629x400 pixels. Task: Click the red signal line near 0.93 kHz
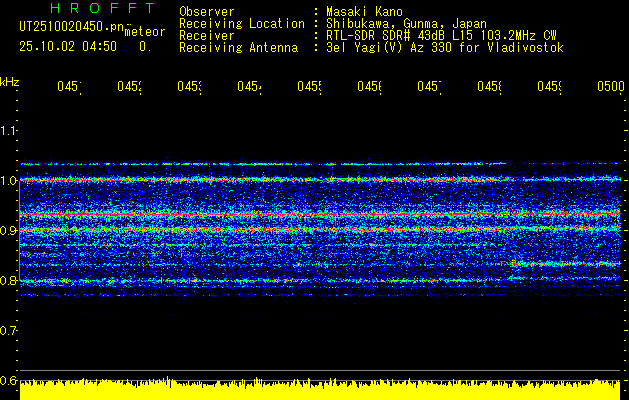pos(320,215)
